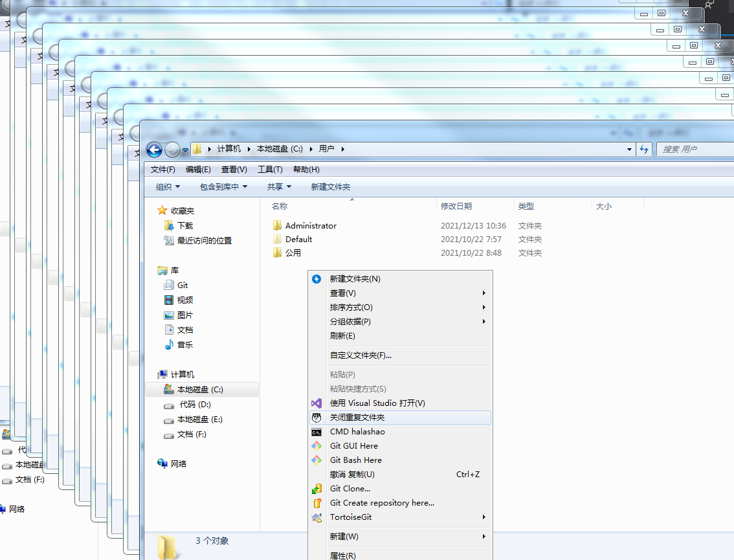Open the recent pages dropdown arrow
Screen dimensions: 734x560
tap(185, 150)
